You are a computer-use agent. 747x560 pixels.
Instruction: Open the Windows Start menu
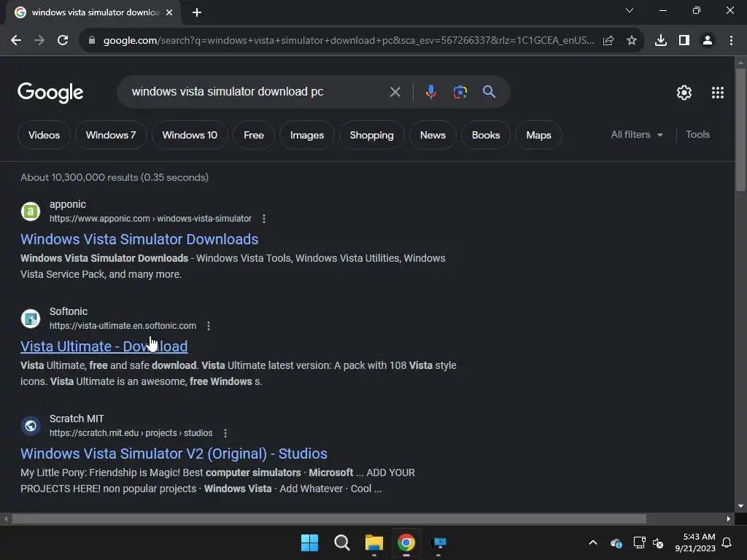(309, 542)
